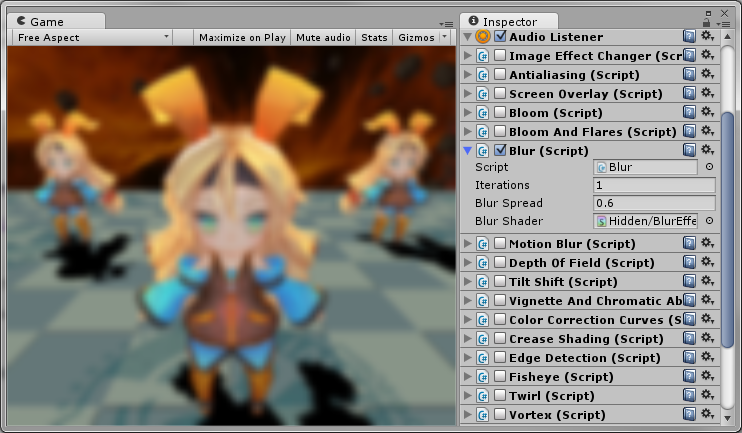
Task: Click object picker circle for Script field
Action: 709,167
